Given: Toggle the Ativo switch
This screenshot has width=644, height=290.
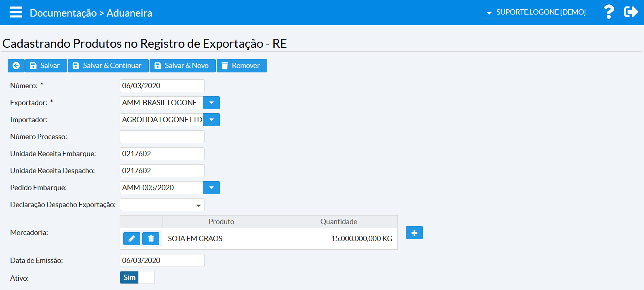Looking at the screenshot, I should [x=137, y=277].
